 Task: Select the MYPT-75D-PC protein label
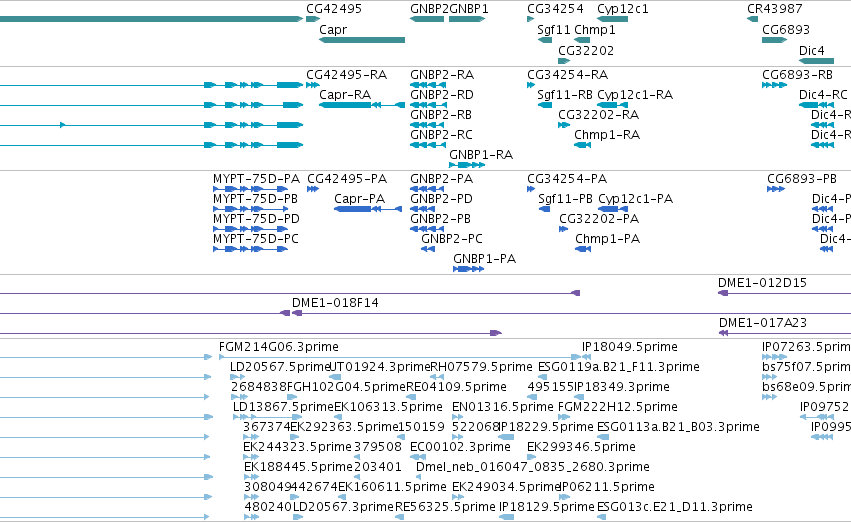(x=256, y=239)
